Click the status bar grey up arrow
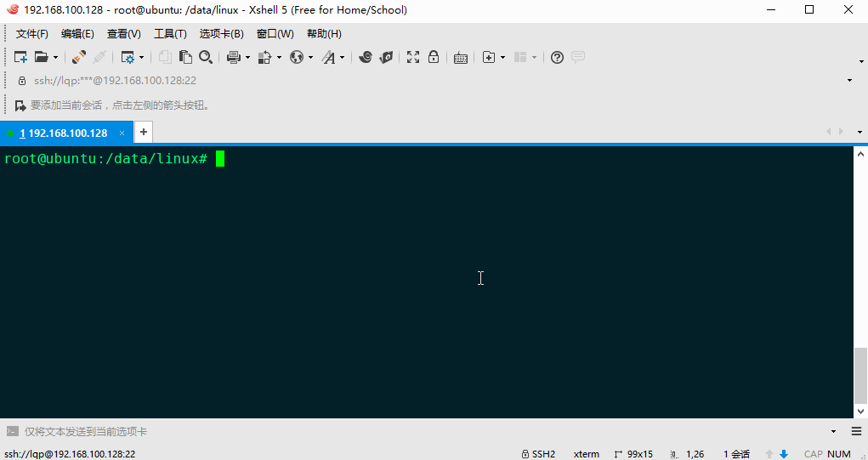868x460 pixels. coord(769,454)
